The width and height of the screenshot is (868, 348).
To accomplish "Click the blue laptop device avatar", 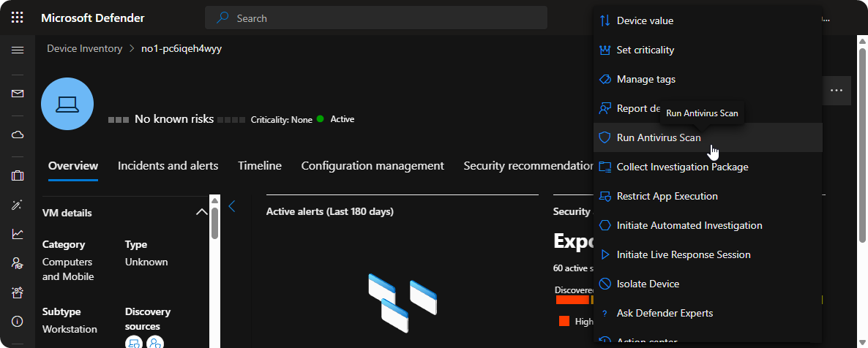I will (x=67, y=104).
